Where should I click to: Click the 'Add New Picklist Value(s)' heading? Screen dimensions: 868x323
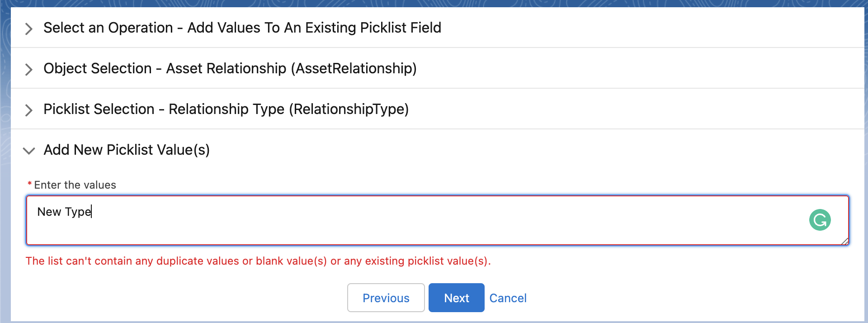pos(127,150)
